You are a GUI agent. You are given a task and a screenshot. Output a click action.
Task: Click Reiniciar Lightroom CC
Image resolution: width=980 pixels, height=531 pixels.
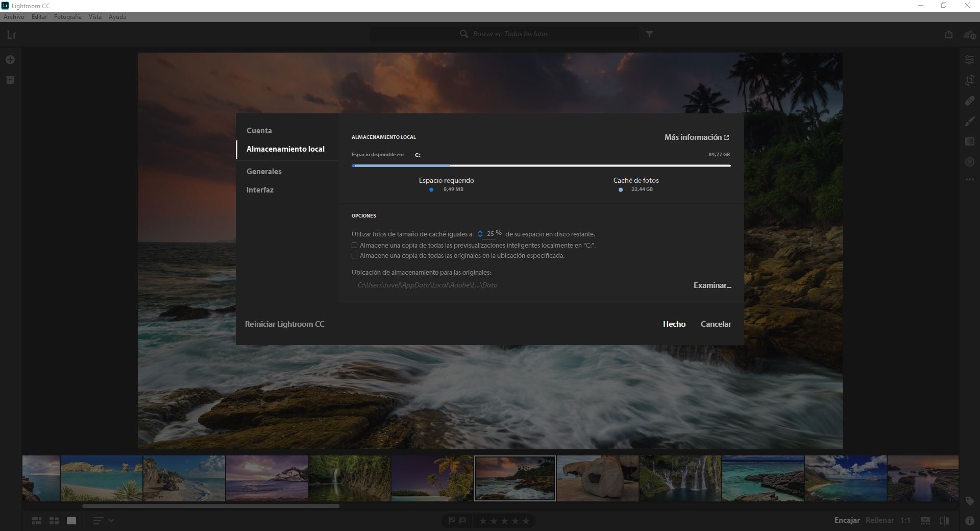(285, 324)
